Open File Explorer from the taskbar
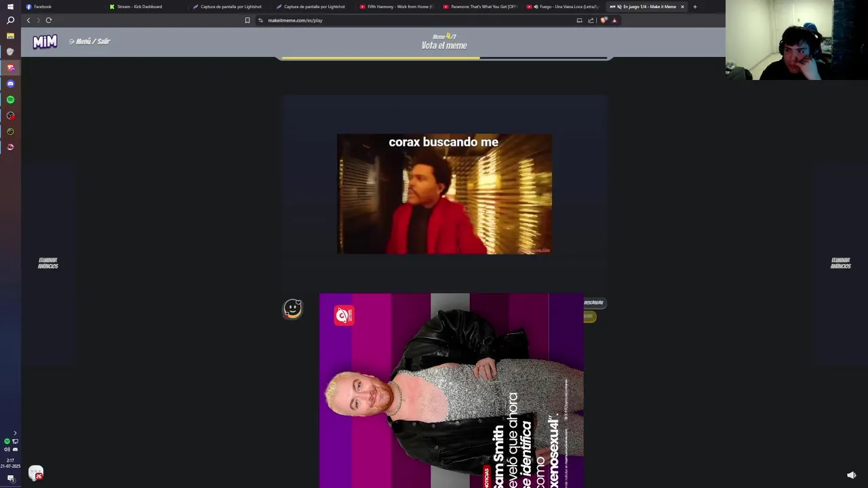This screenshot has width=868, height=488. point(10,36)
